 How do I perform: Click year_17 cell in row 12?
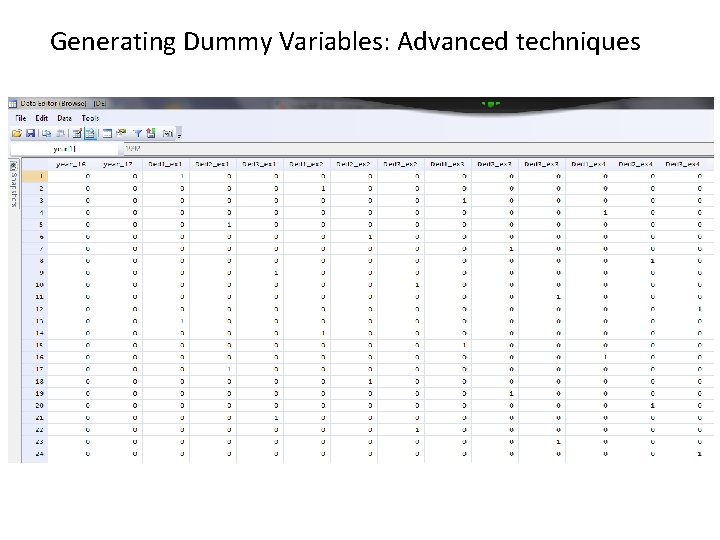pos(119,309)
